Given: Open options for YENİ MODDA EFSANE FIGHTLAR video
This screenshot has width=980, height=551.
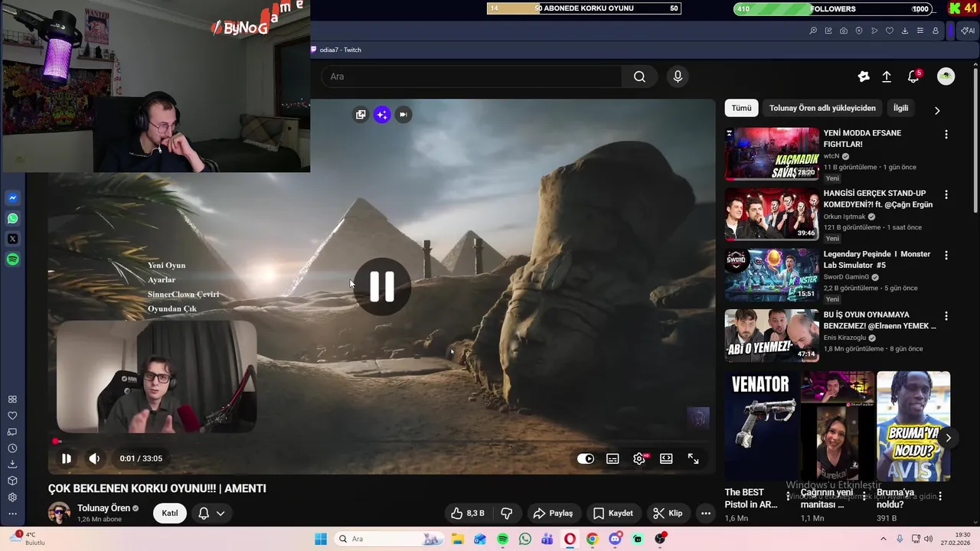Looking at the screenshot, I should 946,135.
